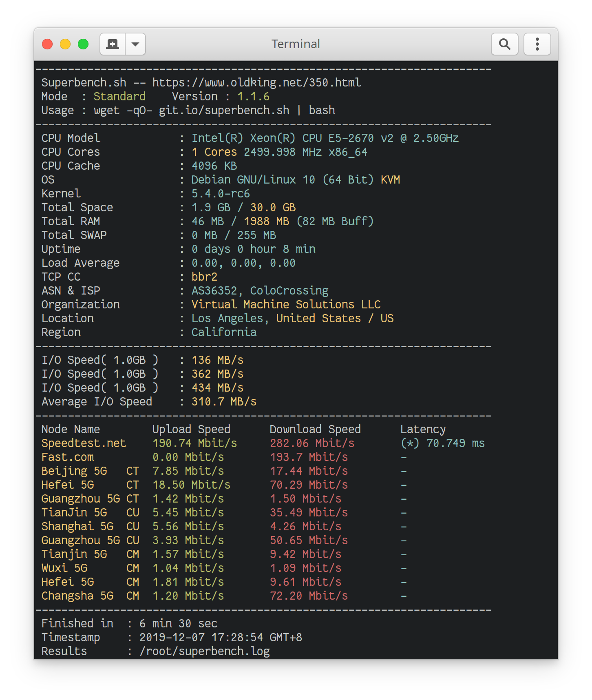This screenshot has width=592, height=700.
Task: Click the /root/superbench.log results path
Action: 204,651
